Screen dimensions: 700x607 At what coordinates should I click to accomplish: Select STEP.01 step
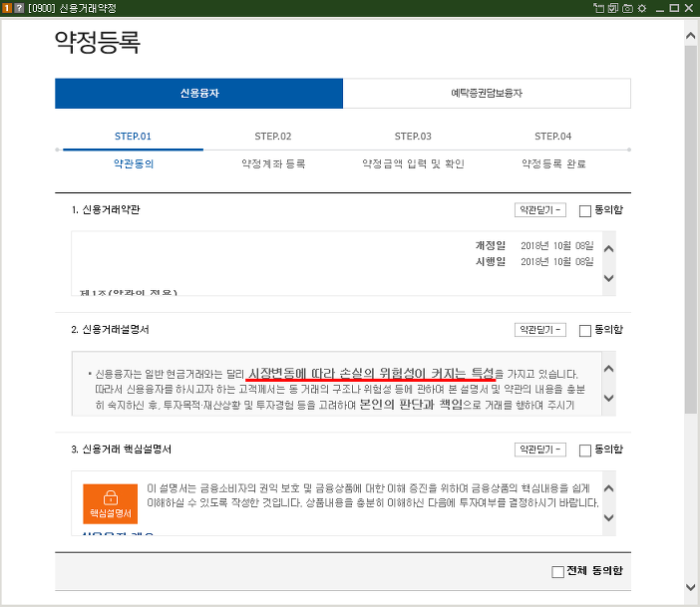(x=133, y=137)
